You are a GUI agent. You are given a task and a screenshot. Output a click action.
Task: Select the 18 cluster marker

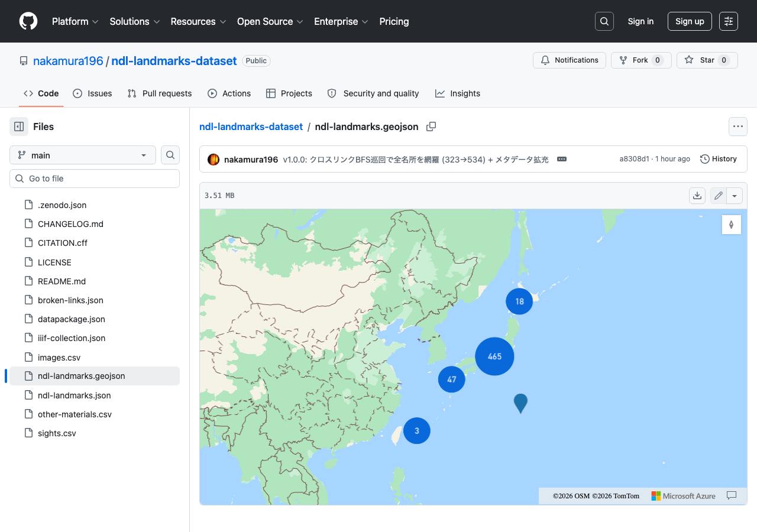point(519,301)
